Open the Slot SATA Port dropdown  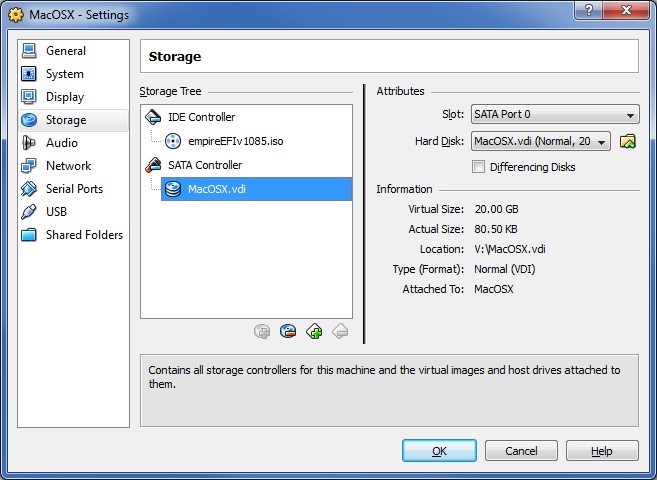tap(555, 114)
